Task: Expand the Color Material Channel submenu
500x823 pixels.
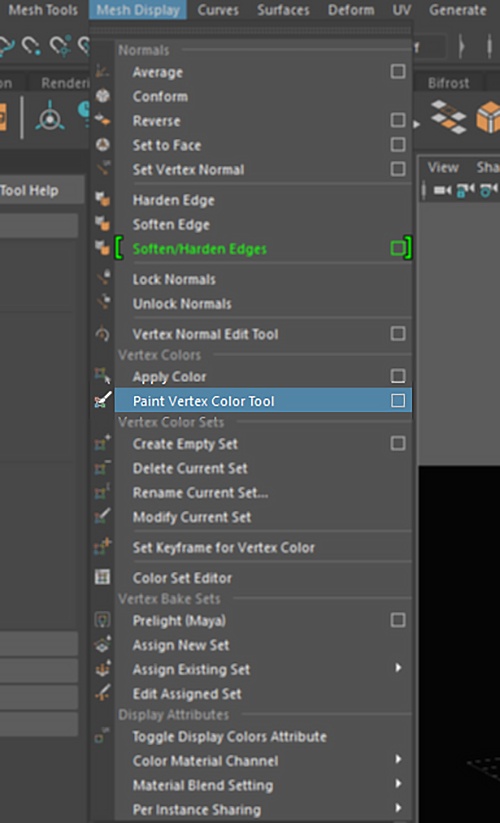Action: (x=398, y=759)
